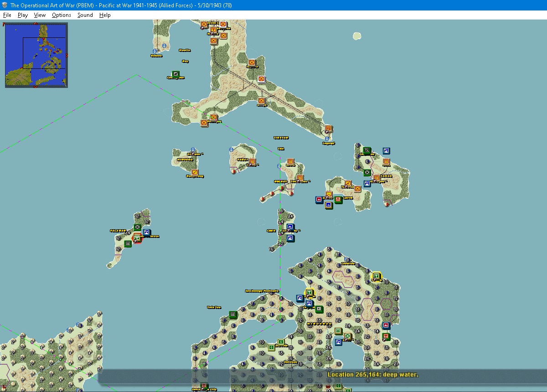
Task: Click the Sulu Sea map label
Action: [214, 307]
